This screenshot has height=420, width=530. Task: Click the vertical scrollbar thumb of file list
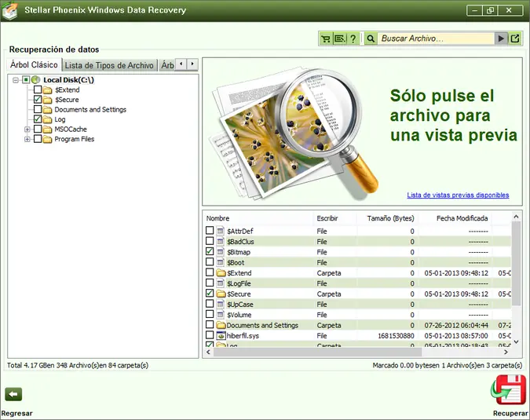point(516,265)
